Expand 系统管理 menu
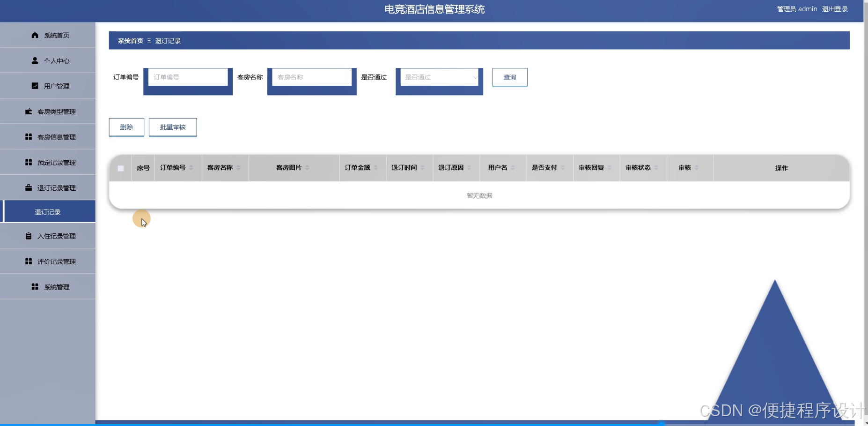This screenshot has width=868, height=426. [48, 286]
